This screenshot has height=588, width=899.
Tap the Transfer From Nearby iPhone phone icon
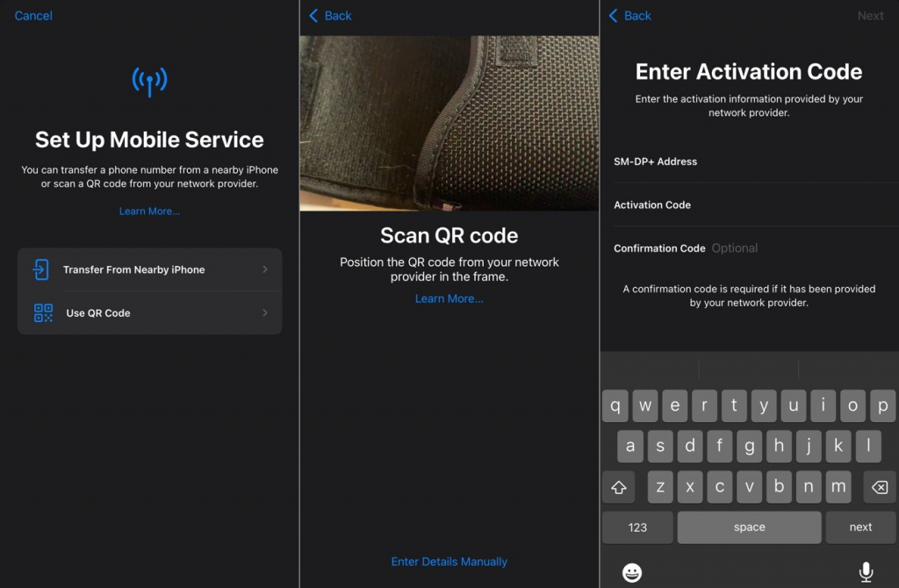pos(41,269)
